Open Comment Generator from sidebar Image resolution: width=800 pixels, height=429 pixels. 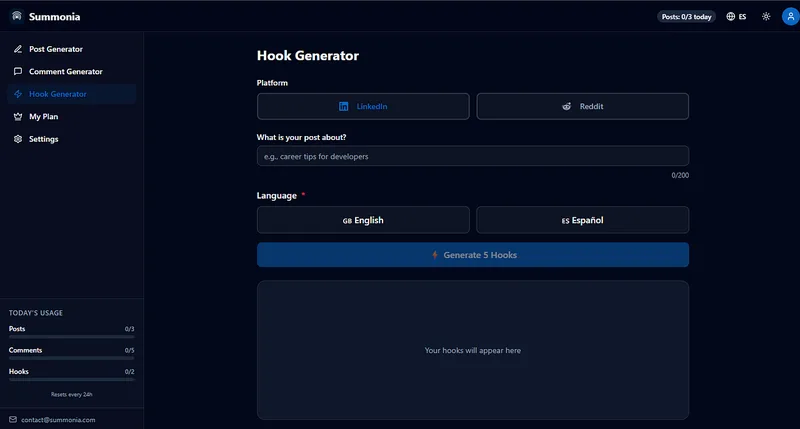(71, 71)
